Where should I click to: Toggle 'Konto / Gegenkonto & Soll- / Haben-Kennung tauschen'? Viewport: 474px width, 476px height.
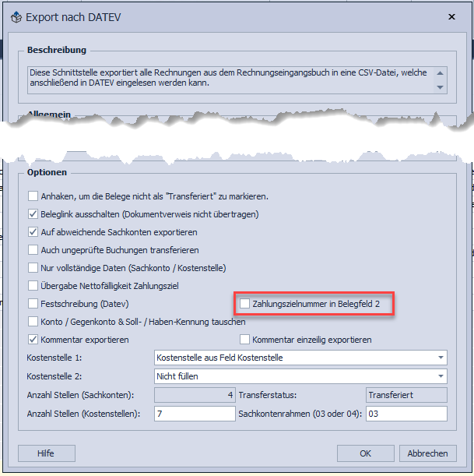pyautogui.click(x=33, y=322)
